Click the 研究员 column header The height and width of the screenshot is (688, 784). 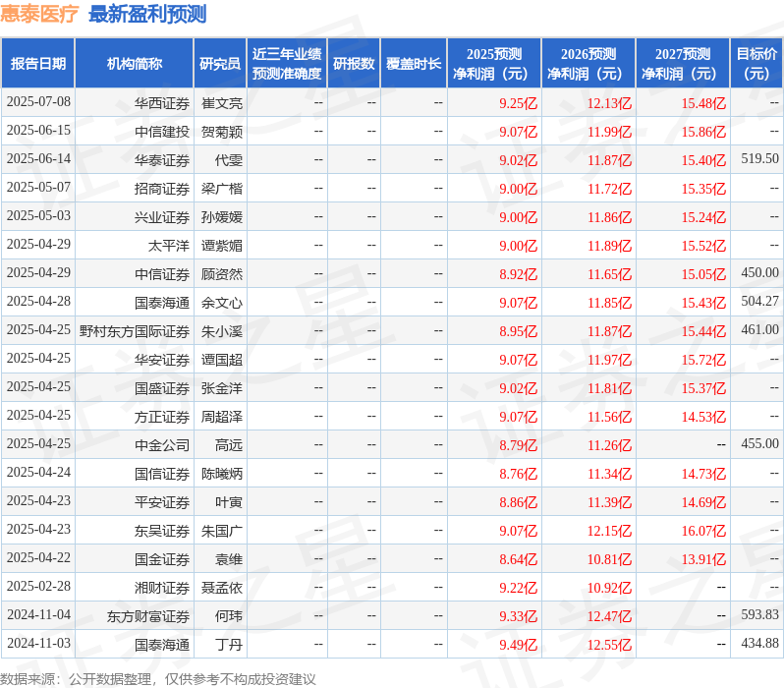220,64
